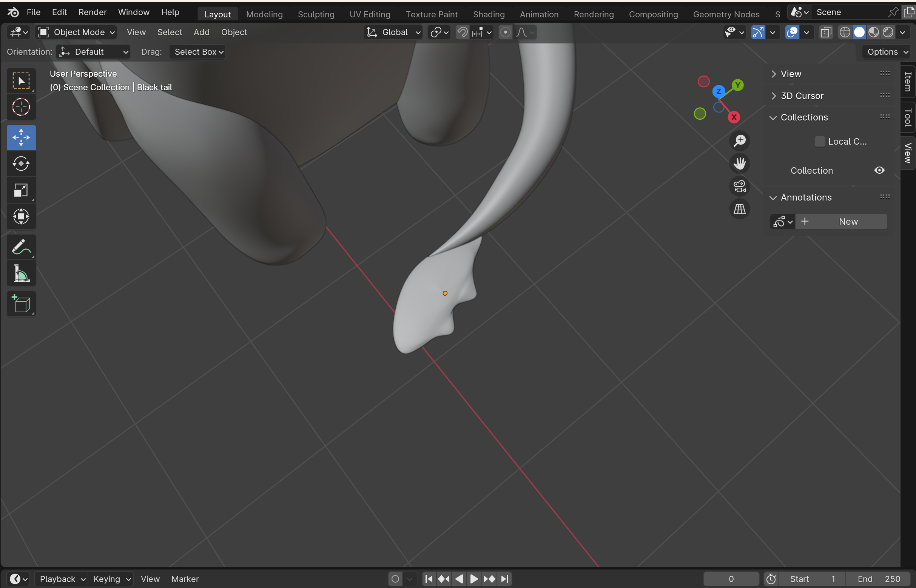Click the Z axis on navigation gizmo
This screenshot has height=588, width=916.
[719, 91]
